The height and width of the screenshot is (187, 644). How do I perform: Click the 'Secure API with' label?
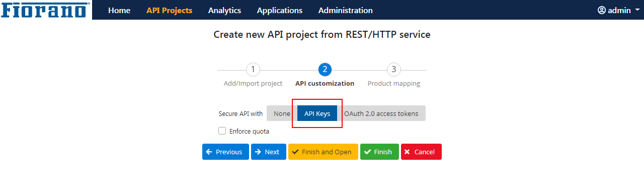[240, 114]
